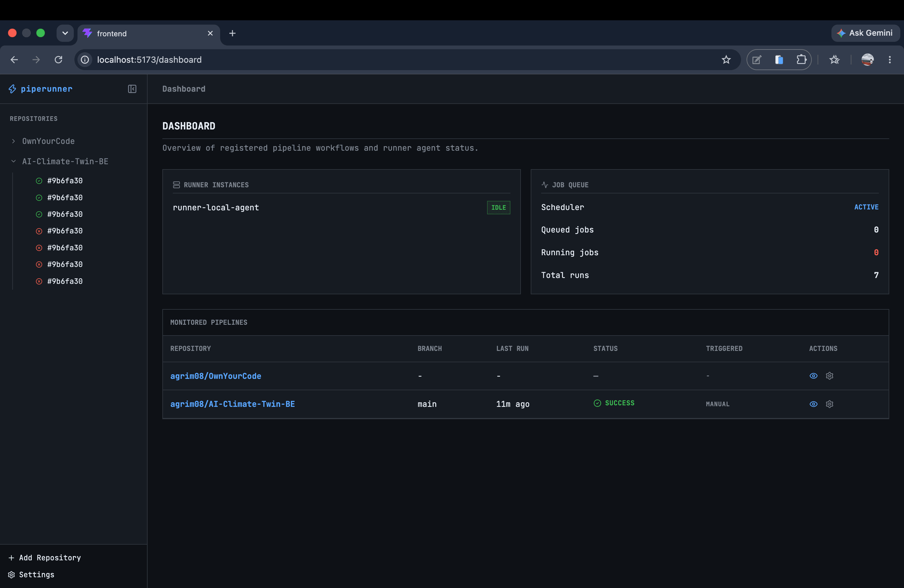This screenshot has width=904, height=588.
Task: View the agrim08/OwnYourCode pipeline eye icon
Action: pos(813,376)
